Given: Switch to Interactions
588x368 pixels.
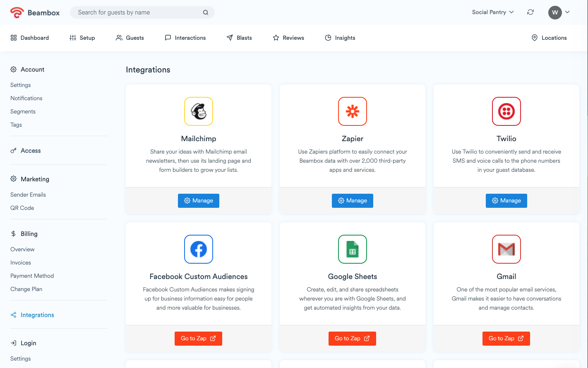Looking at the screenshot, I should (185, 38).
